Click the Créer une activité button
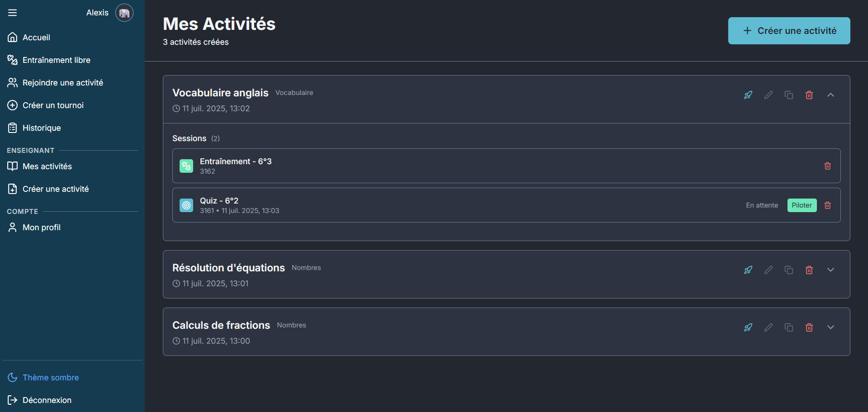This screenshot has width=868, height=412. 789,31
